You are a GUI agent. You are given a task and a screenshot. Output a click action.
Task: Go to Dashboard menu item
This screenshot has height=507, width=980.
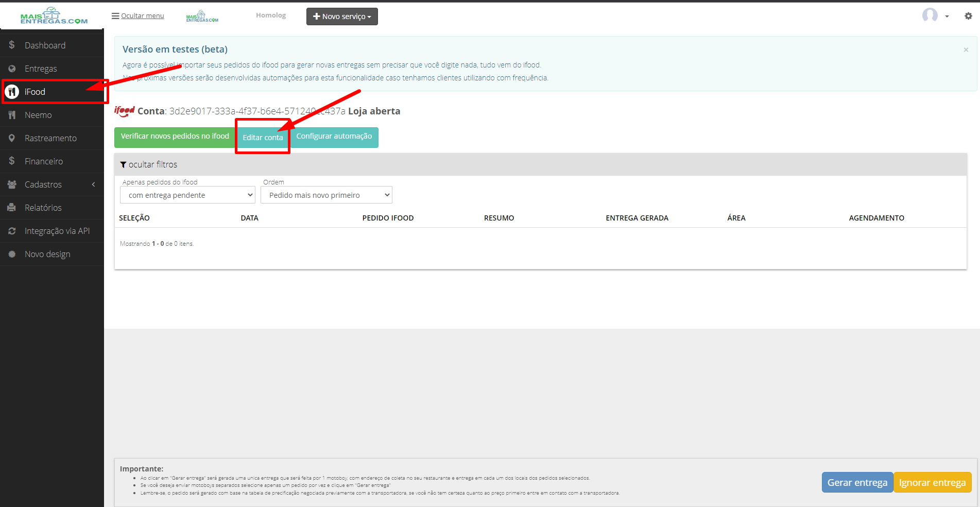pos(52,45)
